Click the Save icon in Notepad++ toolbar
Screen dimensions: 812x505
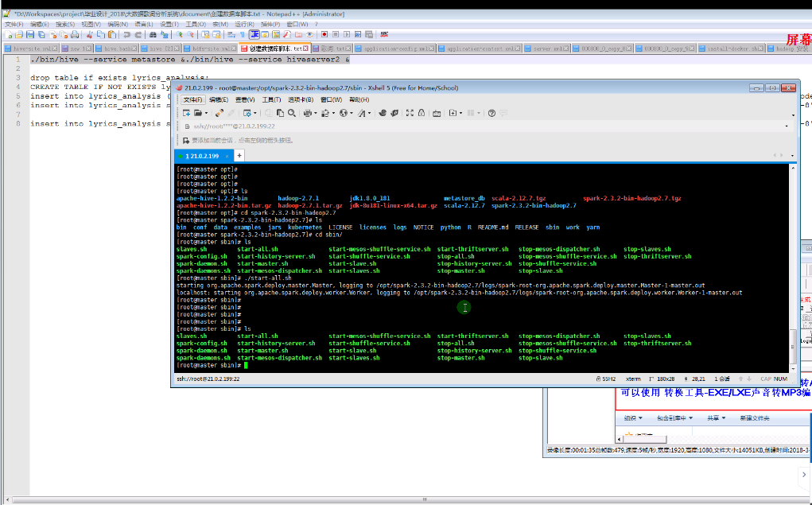point(29,35)
